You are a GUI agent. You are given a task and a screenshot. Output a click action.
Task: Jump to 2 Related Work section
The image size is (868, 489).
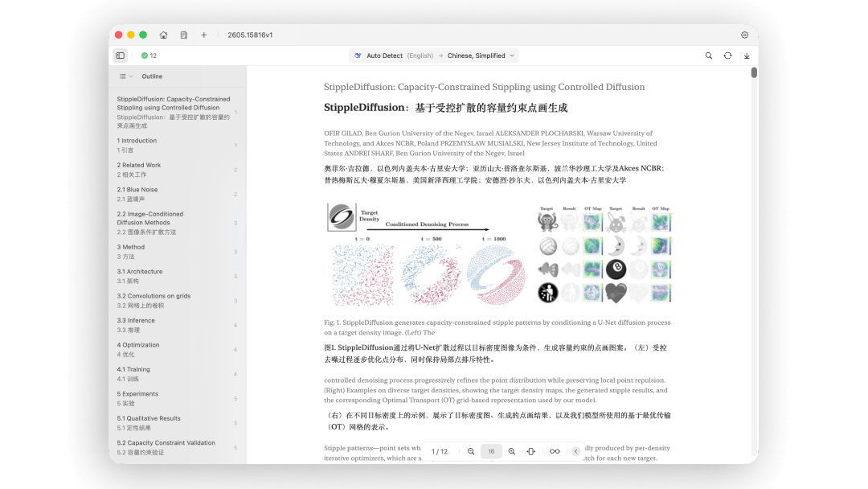tap(176, 170)
